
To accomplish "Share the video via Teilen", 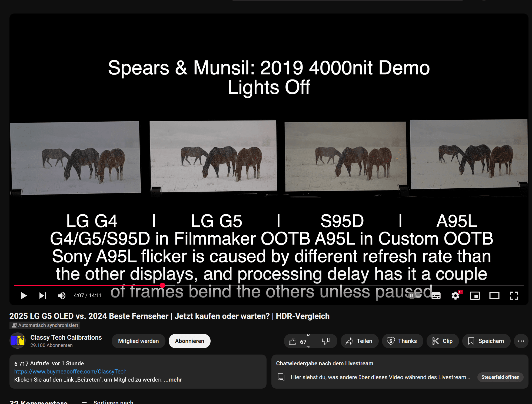I will [359, 341].
